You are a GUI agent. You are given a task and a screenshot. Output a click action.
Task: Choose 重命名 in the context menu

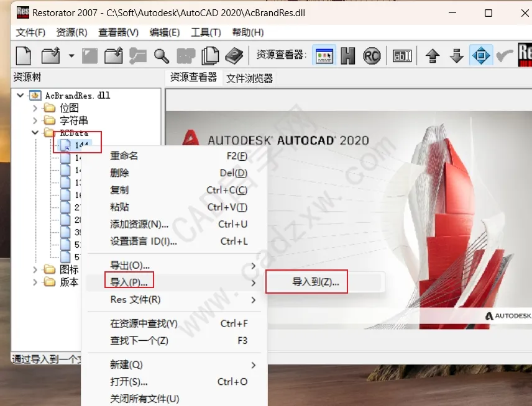click(174, 156)
